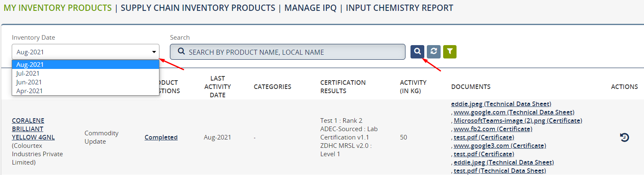The image size is (644, 175).
Task: Click the magnifier icon inside search field
Action: tap(181, 52)
